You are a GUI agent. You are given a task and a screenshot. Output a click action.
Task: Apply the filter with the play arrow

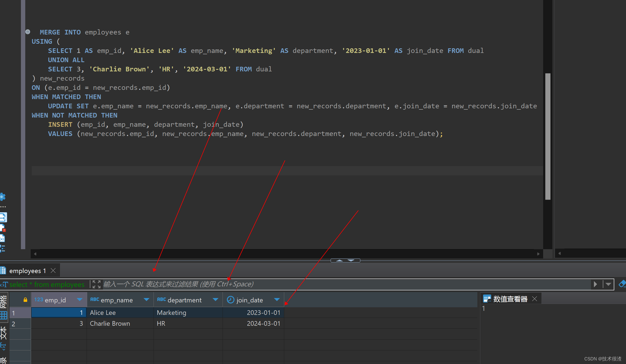(x=596, y=284)
